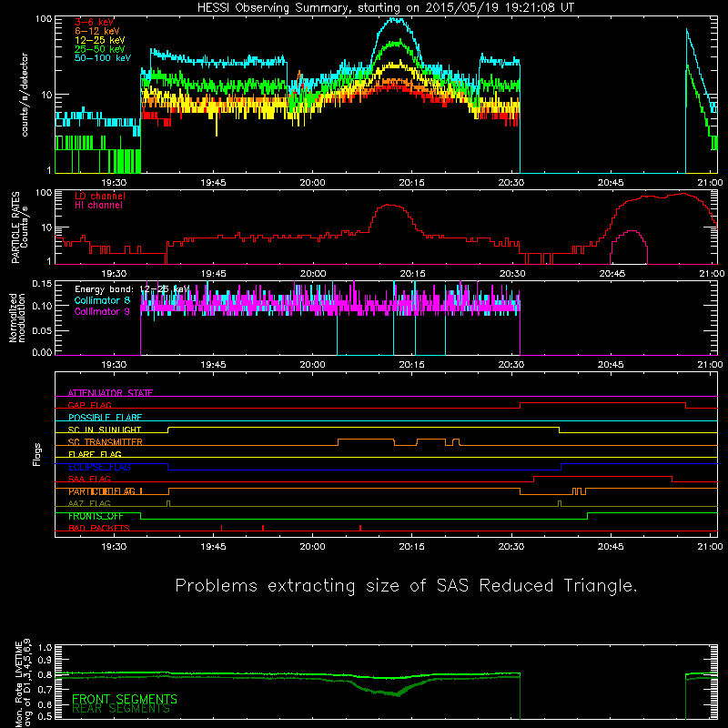
Task: Click the FRONTS OFF flag label
Action: click(96, 516)
